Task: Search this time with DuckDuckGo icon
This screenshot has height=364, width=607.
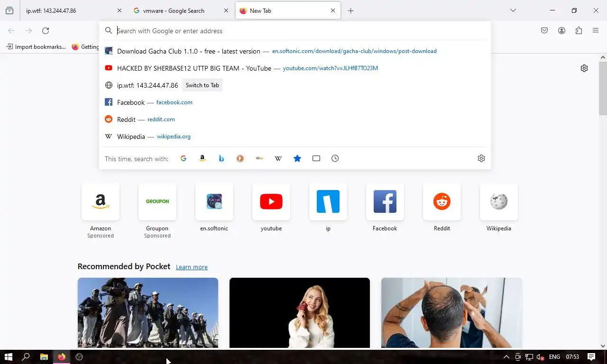Action: pos(240,158)
